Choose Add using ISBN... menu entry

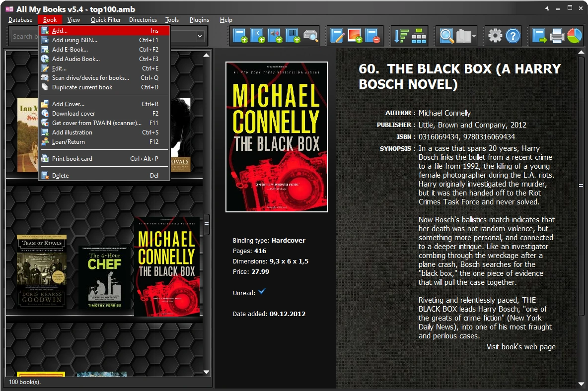pyautogui.click(x=105, y=40)
